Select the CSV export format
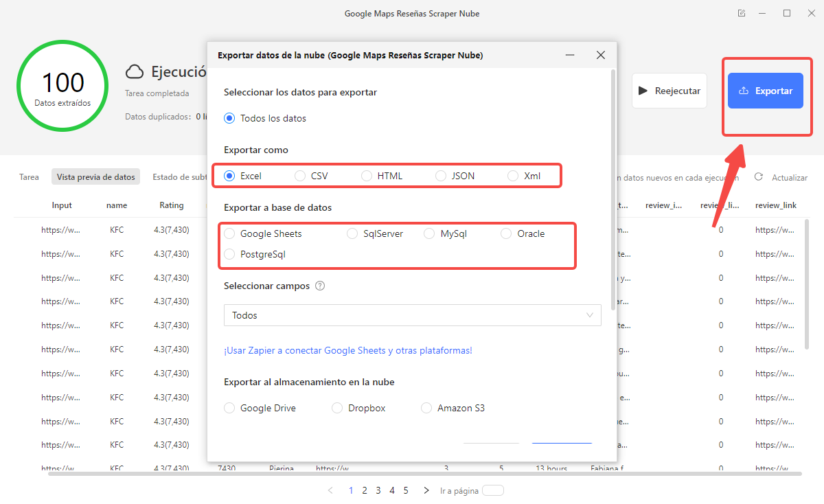This screenshot has width=824, height=504. click(x=299, y=176)
